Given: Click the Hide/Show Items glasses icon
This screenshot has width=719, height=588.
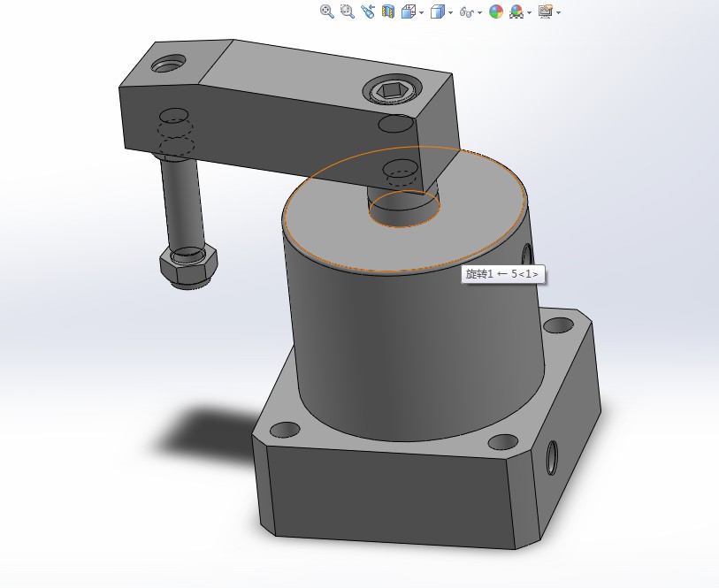Looking at the screenshot, I should coord(466,11).
